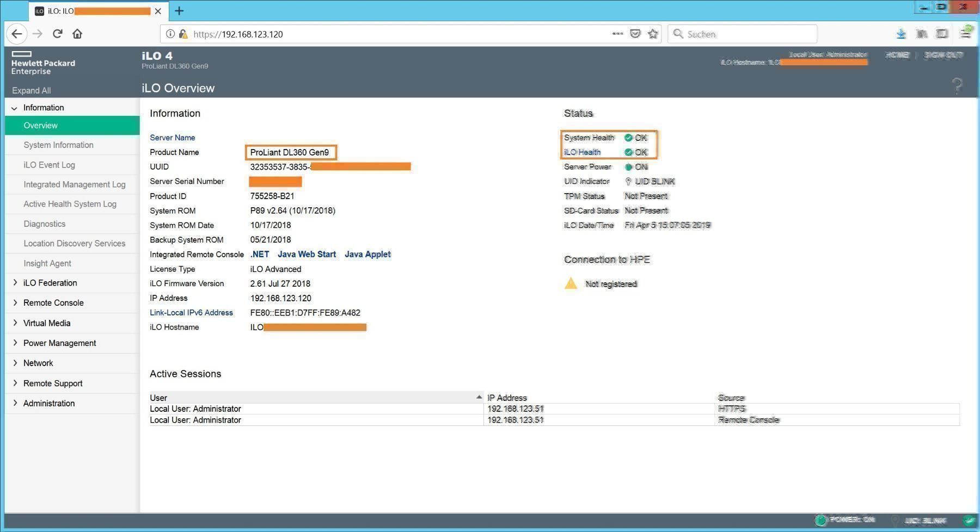
Task: Click the firmware version 2.61 Jul 27 2018
Action: 280,283
